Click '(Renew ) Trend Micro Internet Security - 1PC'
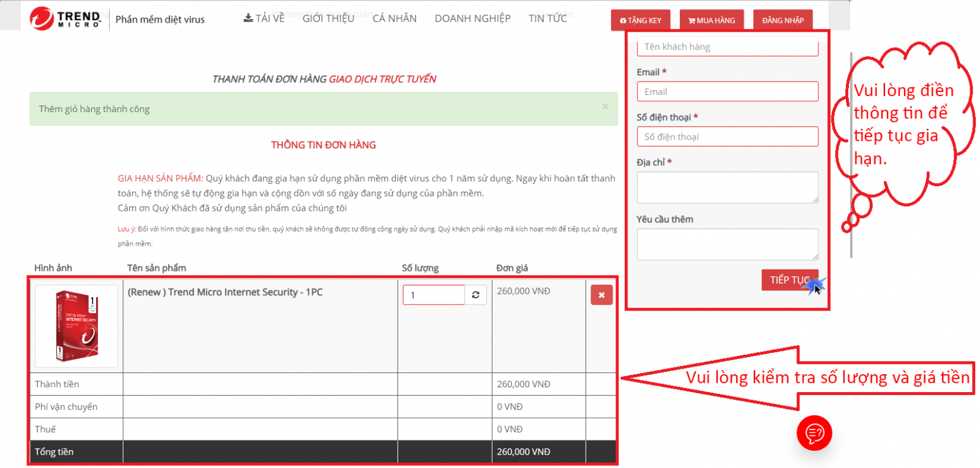 click(x=225, y=292)
